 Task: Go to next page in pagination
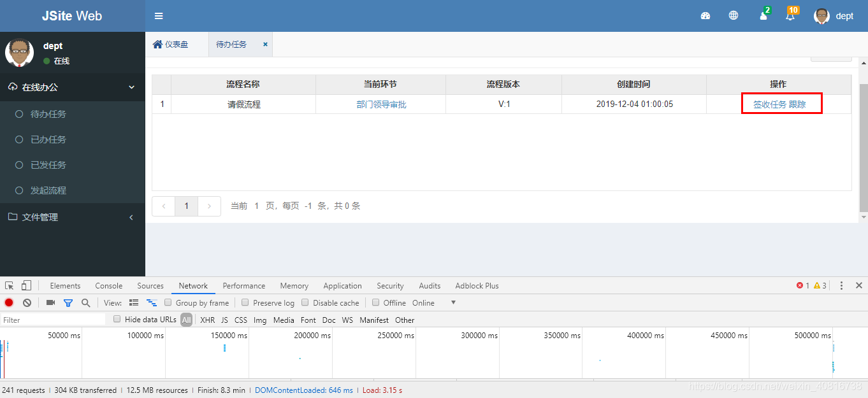click(x=209, y=206)
